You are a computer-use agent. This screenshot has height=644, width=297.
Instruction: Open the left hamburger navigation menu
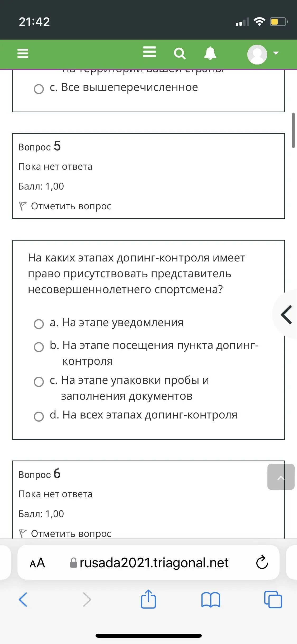click(23, 53)
